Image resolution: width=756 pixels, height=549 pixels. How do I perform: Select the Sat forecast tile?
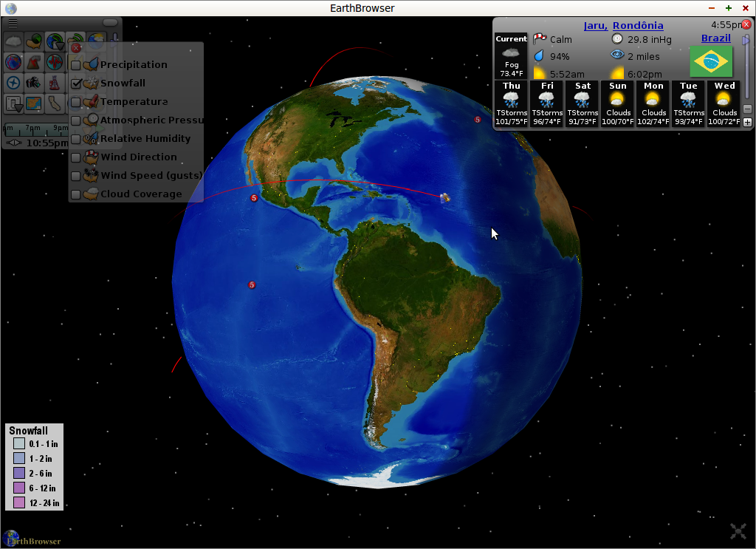coord(583,103)
